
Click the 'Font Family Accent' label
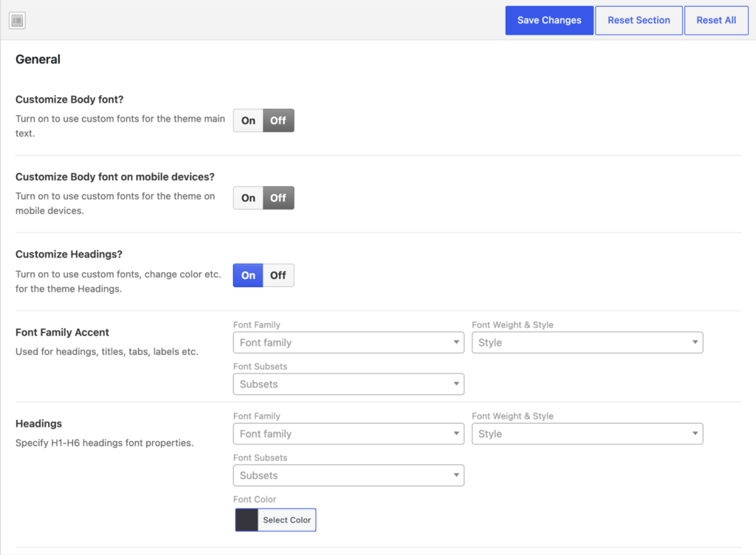tap(62, 332)
